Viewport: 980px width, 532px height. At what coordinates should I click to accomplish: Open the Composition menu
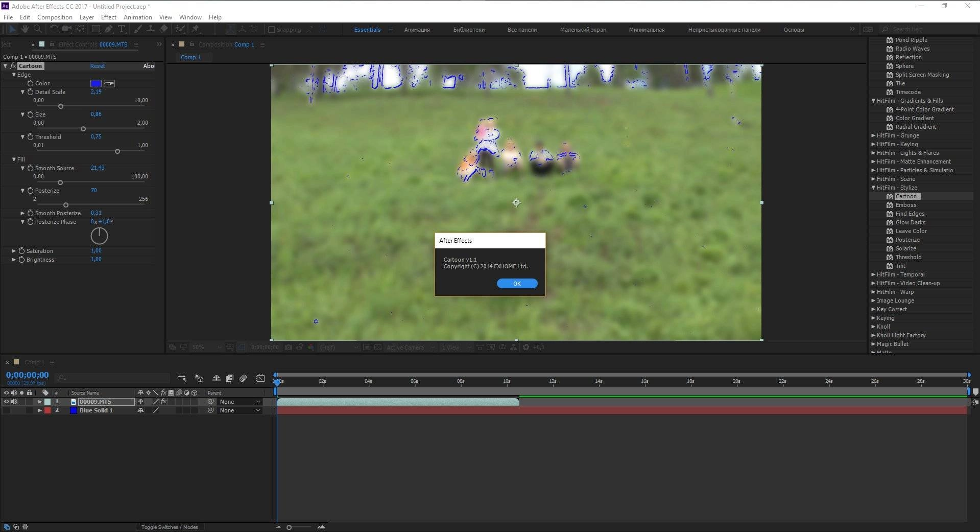(55, 17)
